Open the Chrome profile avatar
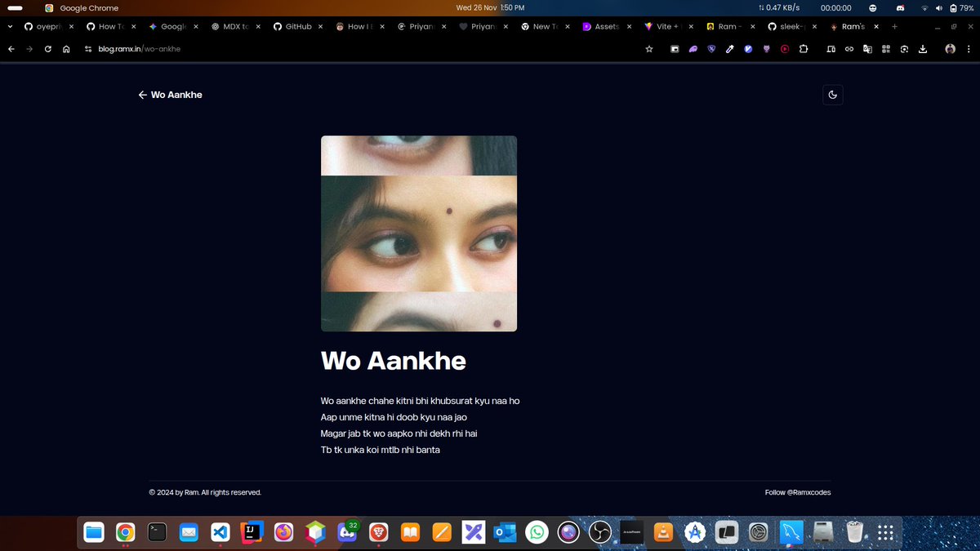The width and height of the screenshot is (980, 551). point(950,49)
